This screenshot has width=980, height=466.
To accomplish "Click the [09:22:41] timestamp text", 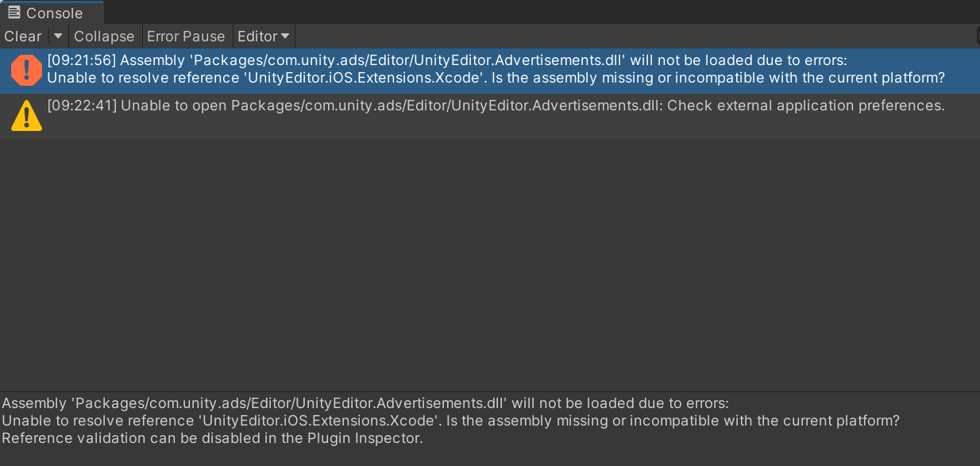I will (x=82, y=106).
